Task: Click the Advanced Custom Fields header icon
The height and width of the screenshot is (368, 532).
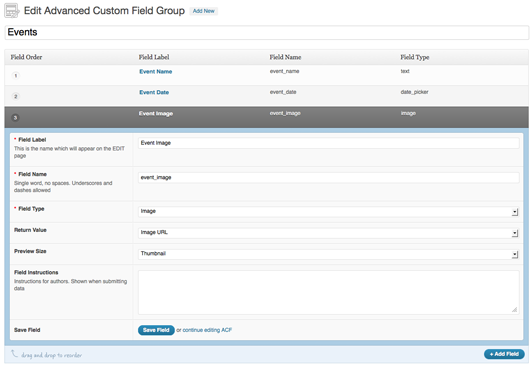Action: tap(12, 11)
